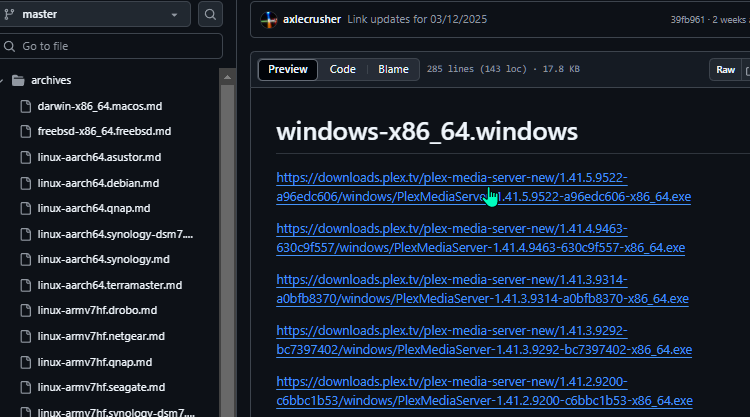This screenshot has width=750, height=417.
Task: Open commit hash 39fb961
Action: coord(687,20)
